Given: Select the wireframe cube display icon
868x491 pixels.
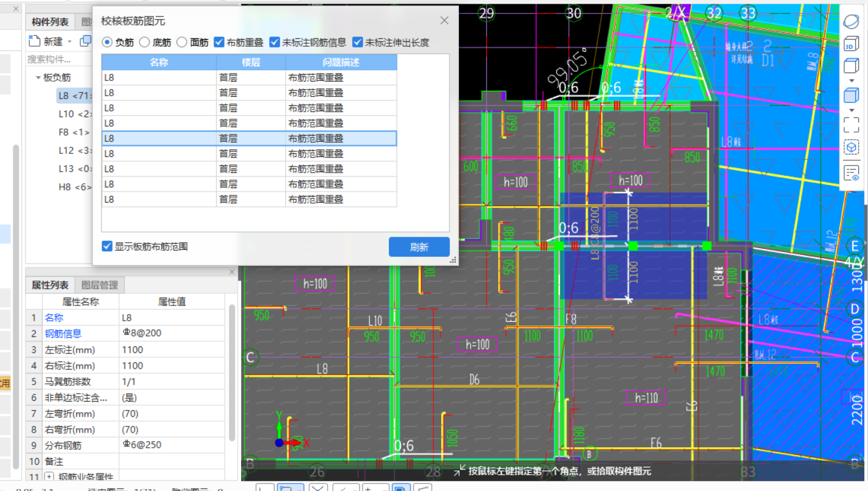Looking at the screenshot, I should click(850, 65).
